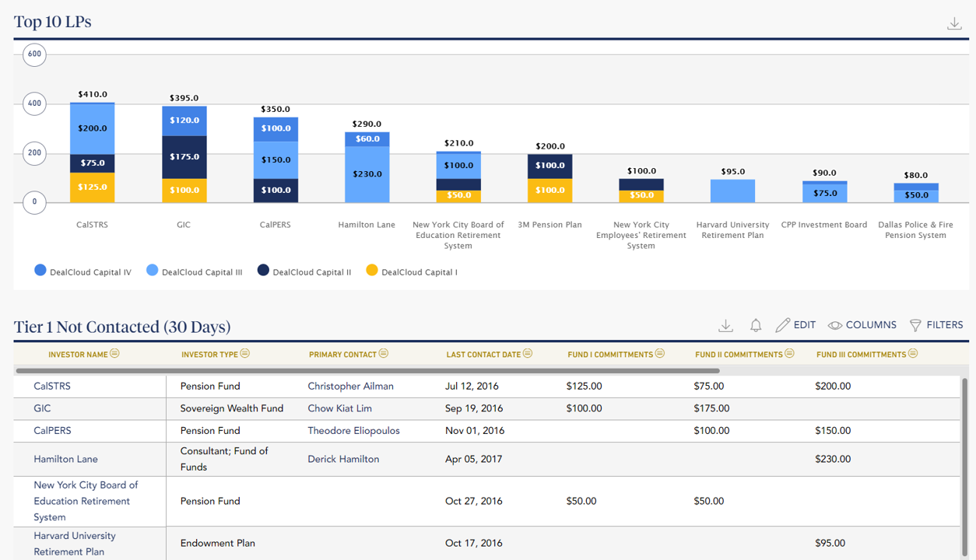
Task: Toggle DealCloud Capital II legend series
Action: [x=304, y=271]
